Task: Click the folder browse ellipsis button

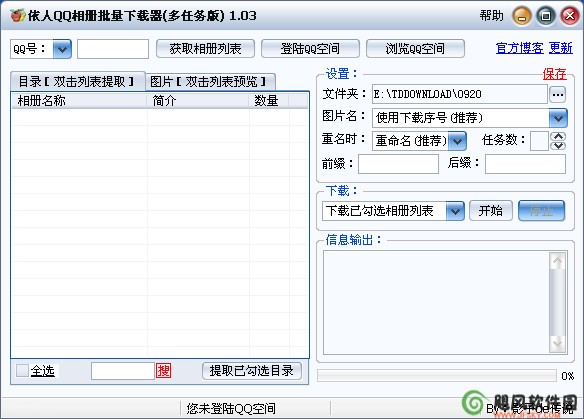Action: click(x=558, y=95)
